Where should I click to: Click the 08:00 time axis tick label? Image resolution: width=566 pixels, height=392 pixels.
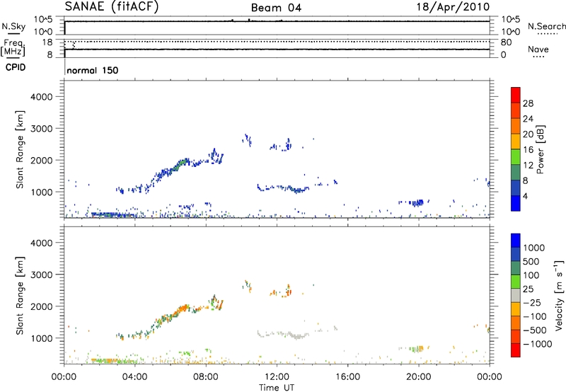[x=206, y=377]
